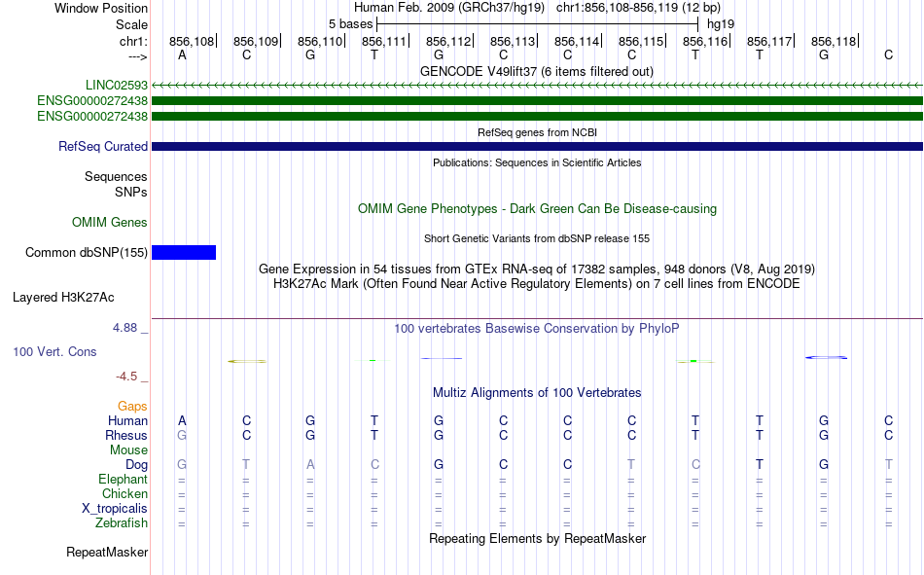Select the X_tropicalis species label
Viewport: 924px width, 575px height.
point(115,509)
